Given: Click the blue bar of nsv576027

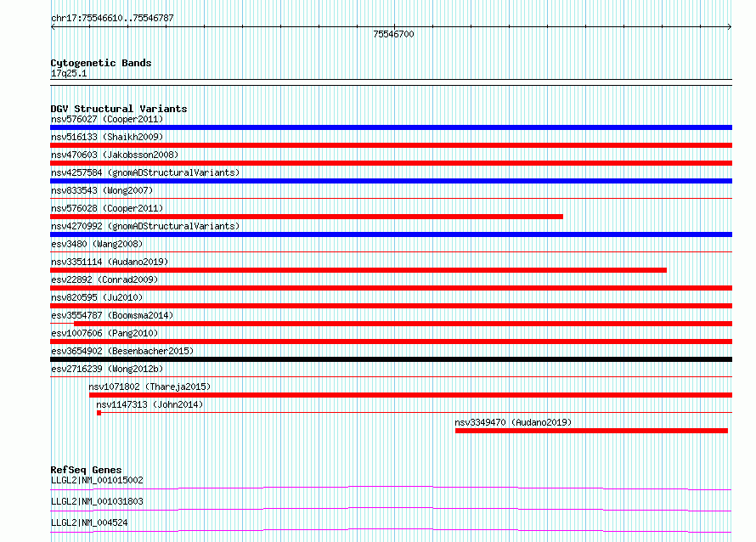Looking at the screenshot, I should tap(391, 127).
